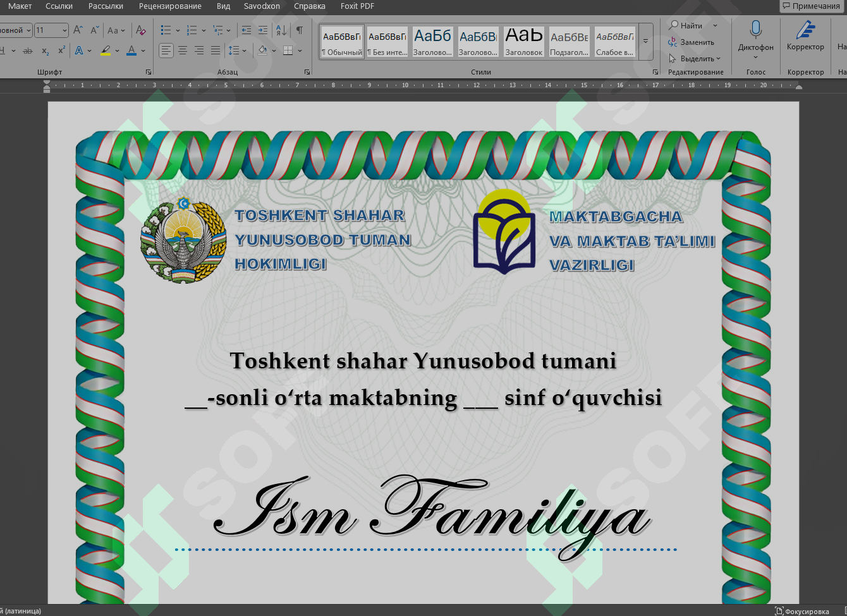Switch to Фокусировка focus mode
The image size is (847, 616).
pos(802,611)
